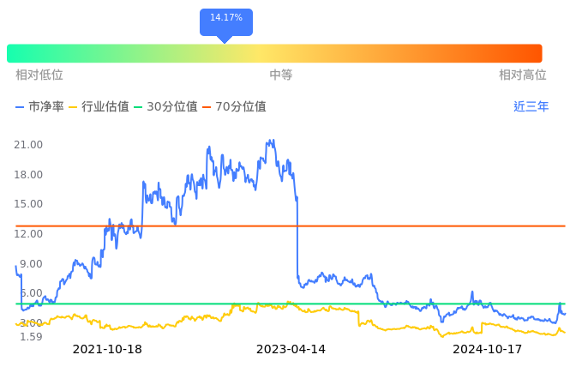Click the 2023-04-14 date axis label
Image resolution: width=588 pixels, height=379 pixels.
point(291,349)
